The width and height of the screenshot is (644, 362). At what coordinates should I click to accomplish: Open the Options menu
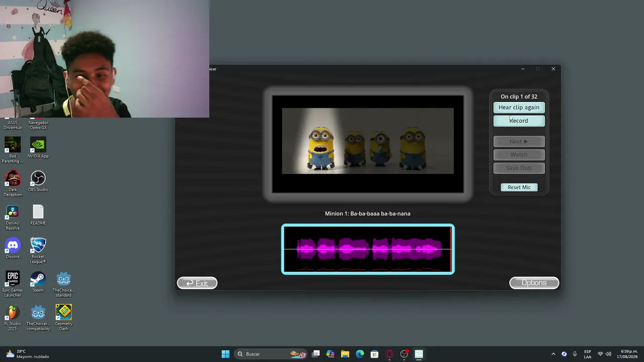pos(534,283)
